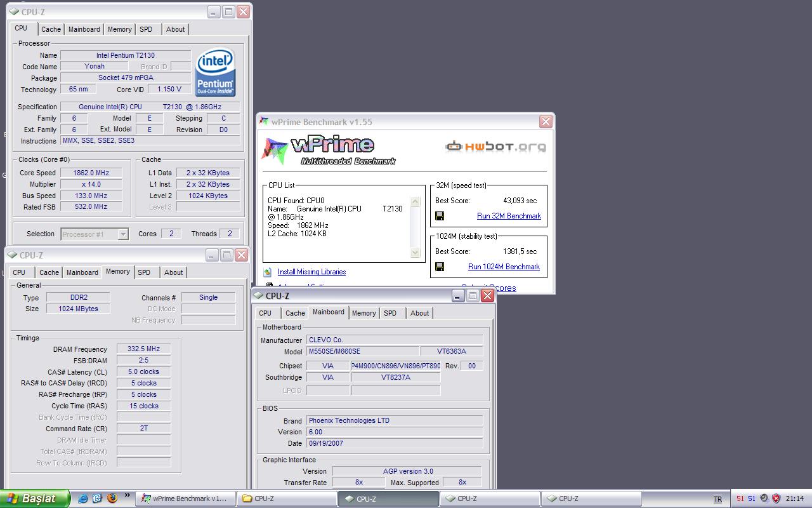Click the CPU List scroll up arrow
The height and width of the screenshot is (508, 812).
[x=416, y=202]
